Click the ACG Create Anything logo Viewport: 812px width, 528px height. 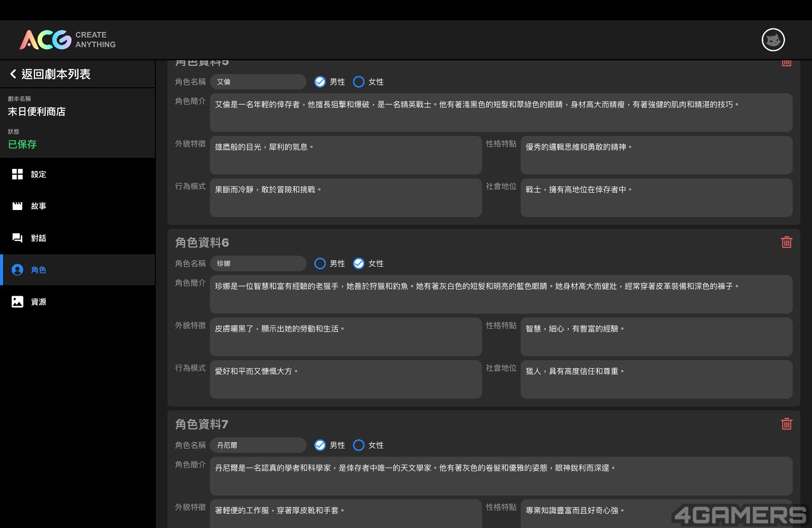pyautogui.click(x=67, y=40)
